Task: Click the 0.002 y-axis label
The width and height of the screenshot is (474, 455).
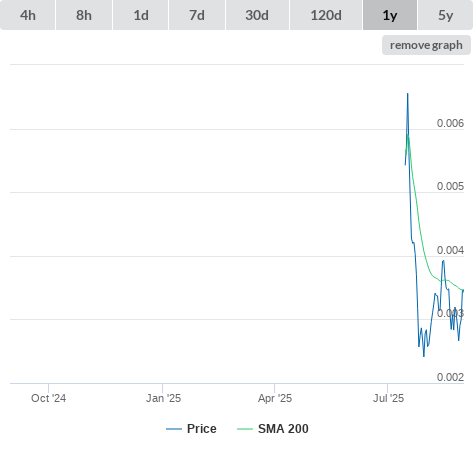Action: [x=450, y=377]
